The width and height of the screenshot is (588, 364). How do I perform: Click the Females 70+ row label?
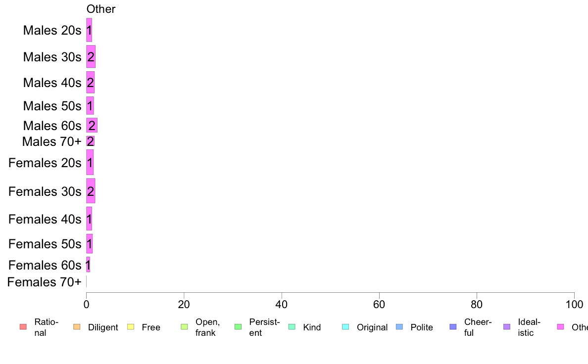coord(44,282)
